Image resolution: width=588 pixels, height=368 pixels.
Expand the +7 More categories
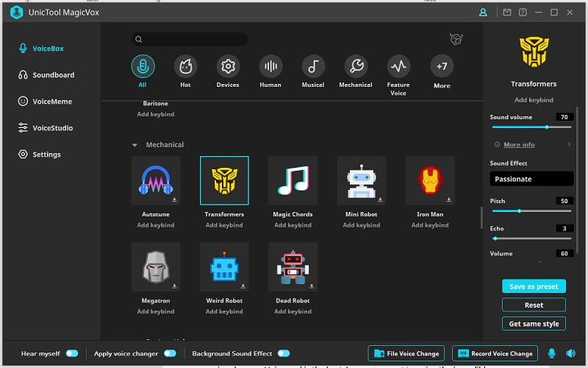441,67
